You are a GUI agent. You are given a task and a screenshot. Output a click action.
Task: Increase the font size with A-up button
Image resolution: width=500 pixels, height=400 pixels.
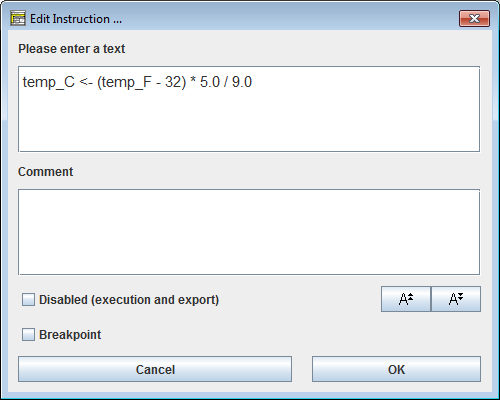pyautogui.click(x=406, y=299)
